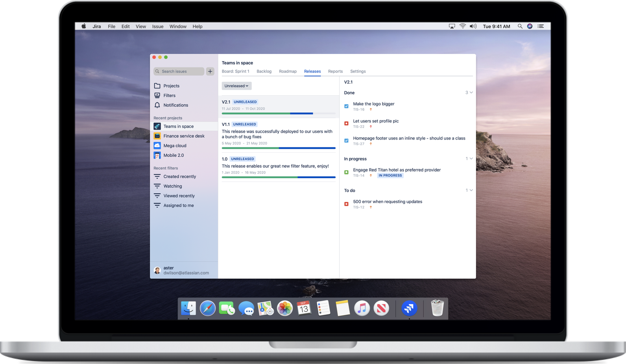The image size is (626, 364).
Task: Click the story icon for Engage Red Titan hotel
Action: point(346,172)
